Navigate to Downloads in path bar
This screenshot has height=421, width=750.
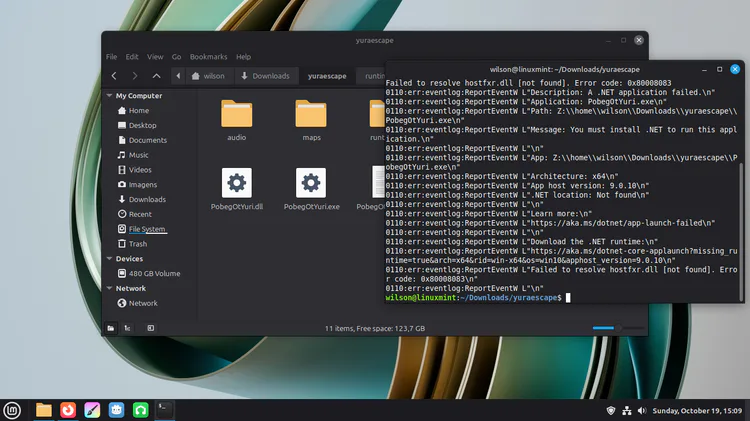click(x=265, y=76)
